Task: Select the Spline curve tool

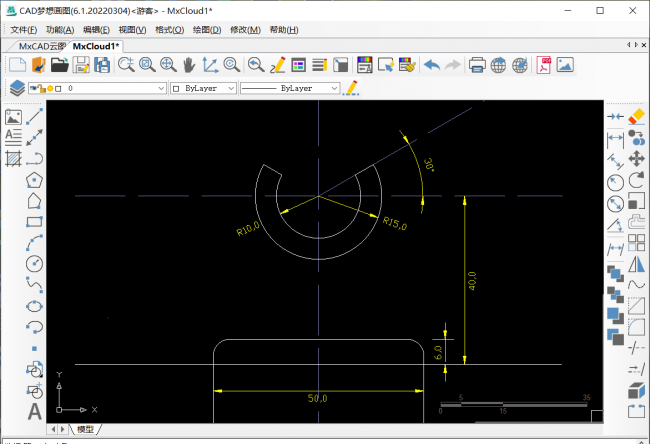Action: (34, 285)
